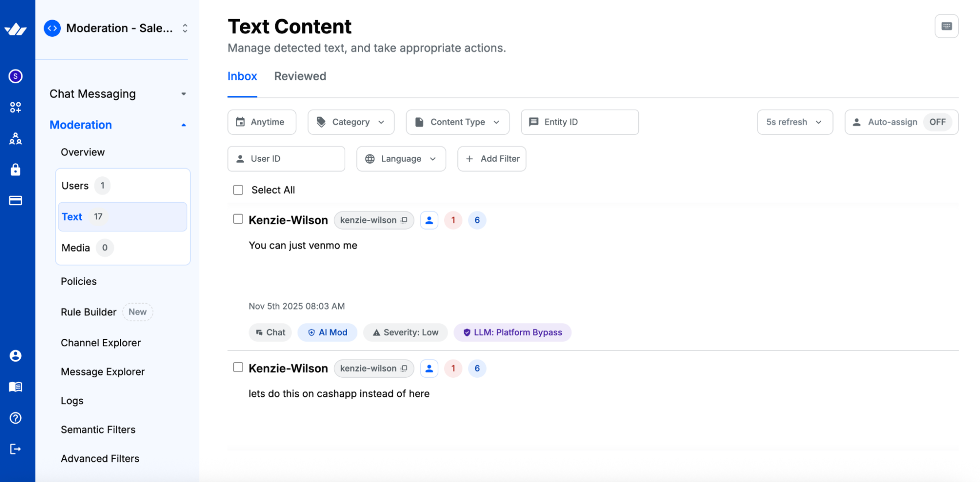Screen dimensions: 980x482
Task: Check the Select All checkbox
Action: coord(238,190)
